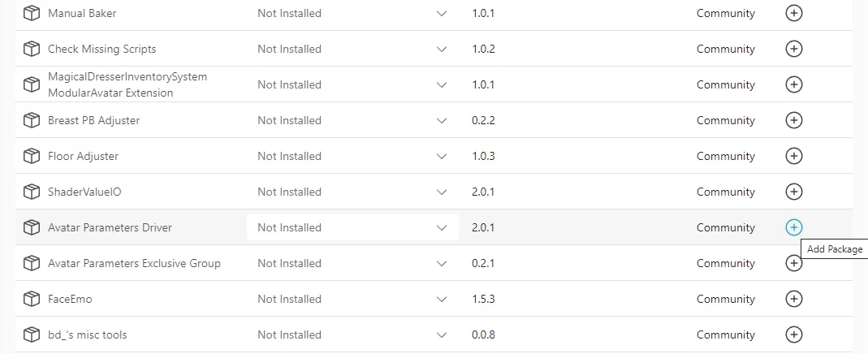Click the Community label for FaceEmo
Viewport: 868px width, 354px height.
725,299
